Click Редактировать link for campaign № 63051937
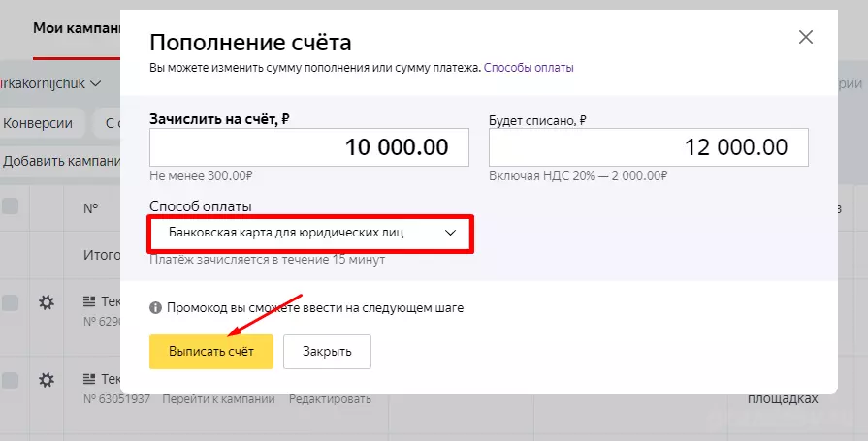Viewport: 868px width, 441px height. point(330,399)
